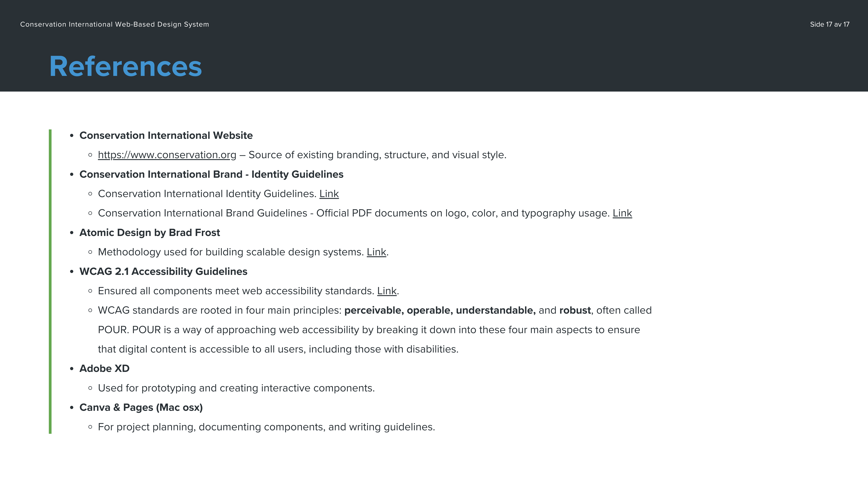The image size is (868, 488).
Task: Click the For project planning sentence
Action: pos(266,427)
